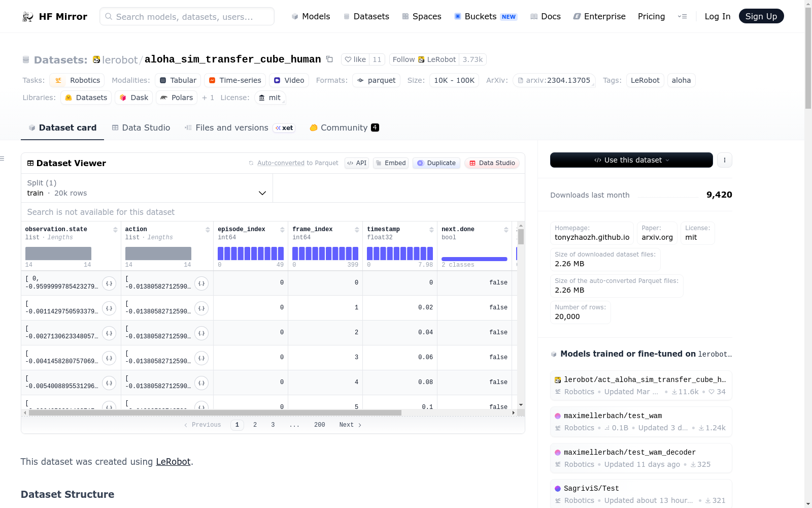Open the navigation overflow menu icon
812x508 pixels.
(683, 16)
